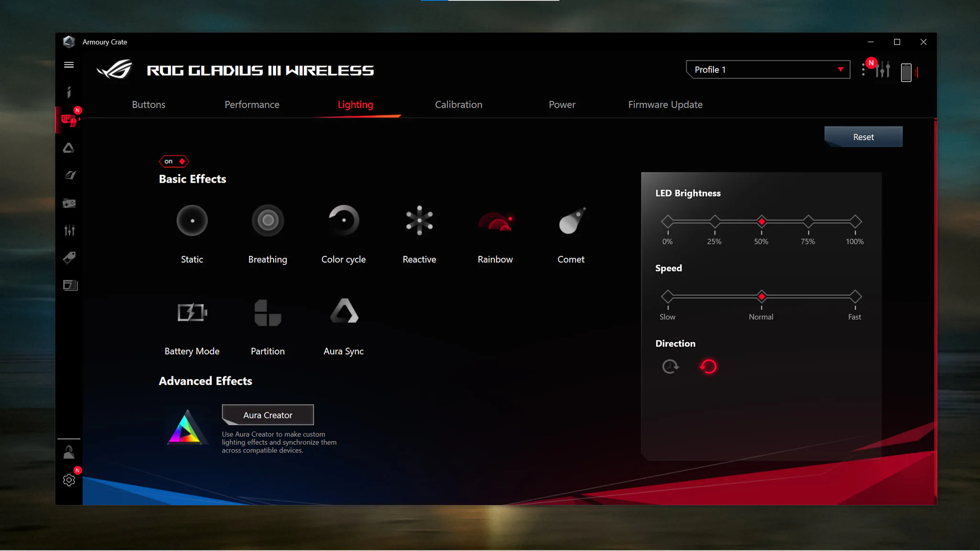
Task: Set LED brightness to 100%
Action: click(x=855, y=221)
